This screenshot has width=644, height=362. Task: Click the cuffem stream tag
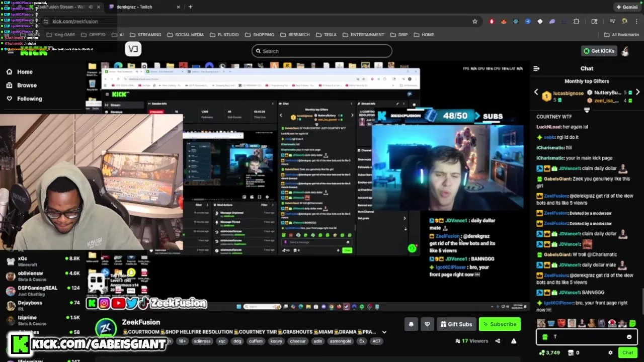tap(256, 341)
